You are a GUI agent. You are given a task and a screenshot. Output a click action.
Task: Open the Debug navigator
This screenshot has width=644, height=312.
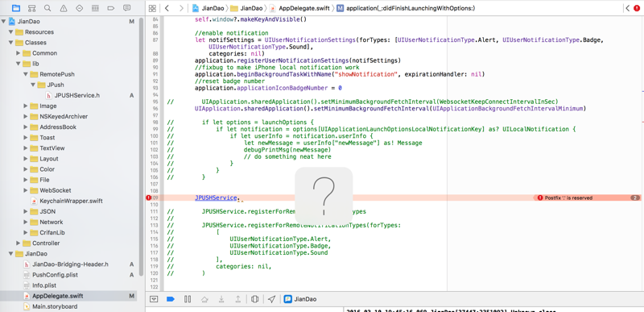[95, 8]
